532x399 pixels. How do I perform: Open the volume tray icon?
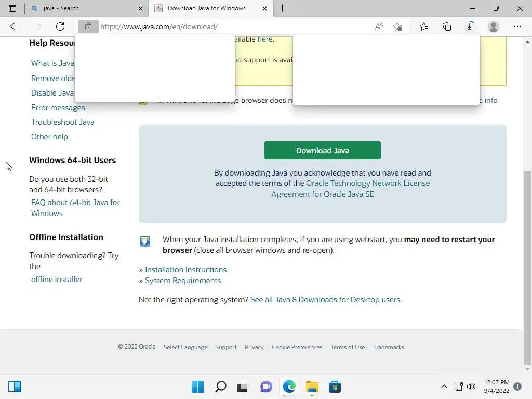click(471, 387)
